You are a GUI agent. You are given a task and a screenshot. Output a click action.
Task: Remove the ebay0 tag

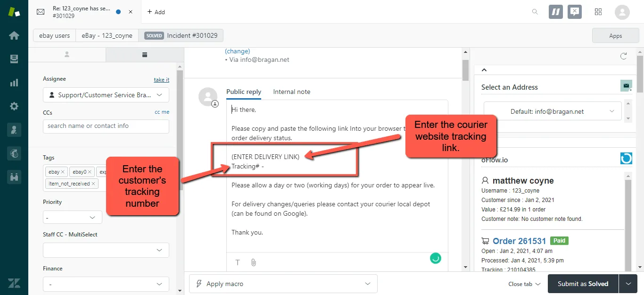(90, 172)
